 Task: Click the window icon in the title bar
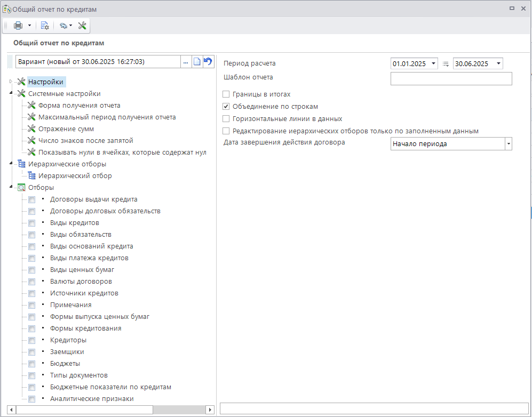pyautogui.click(x=7, y=9)
